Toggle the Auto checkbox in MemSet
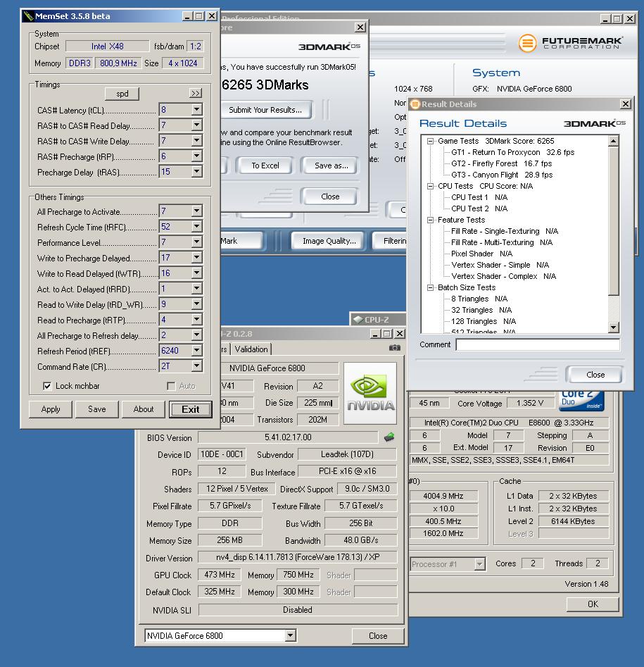This screenshot has height=667, width=644. point(171,386)
